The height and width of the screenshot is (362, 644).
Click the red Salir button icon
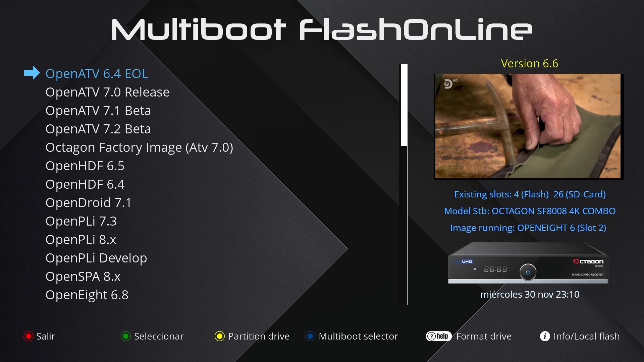28,336
